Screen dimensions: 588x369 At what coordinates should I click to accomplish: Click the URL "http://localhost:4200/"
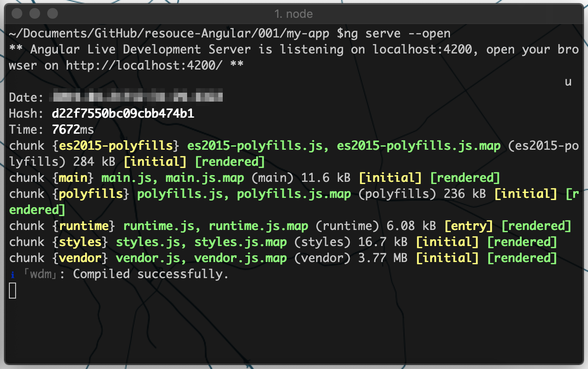point(145,66)
